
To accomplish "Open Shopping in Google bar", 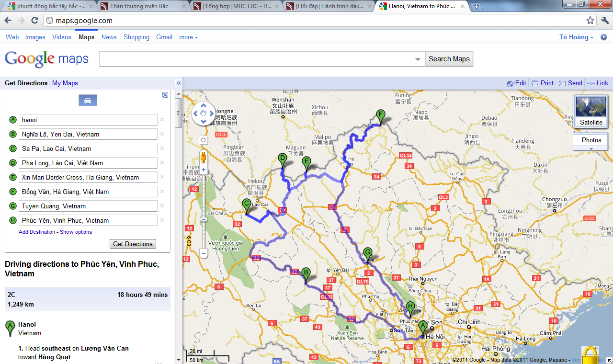I will pyautogui.click(x=136, y=37).
